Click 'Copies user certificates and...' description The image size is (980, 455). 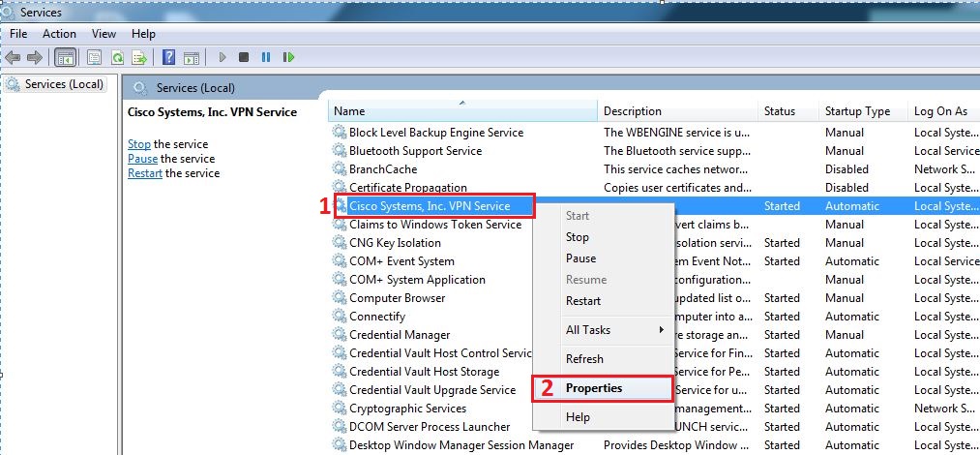click(x=677, y=187)
